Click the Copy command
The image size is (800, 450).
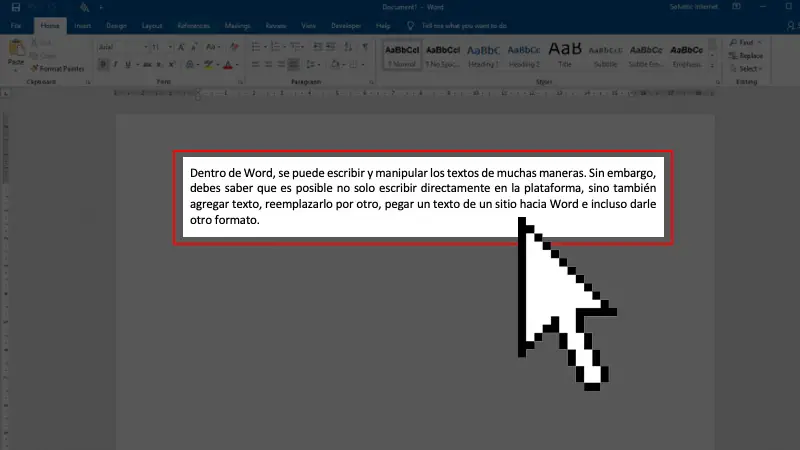(x=43, y=56)
